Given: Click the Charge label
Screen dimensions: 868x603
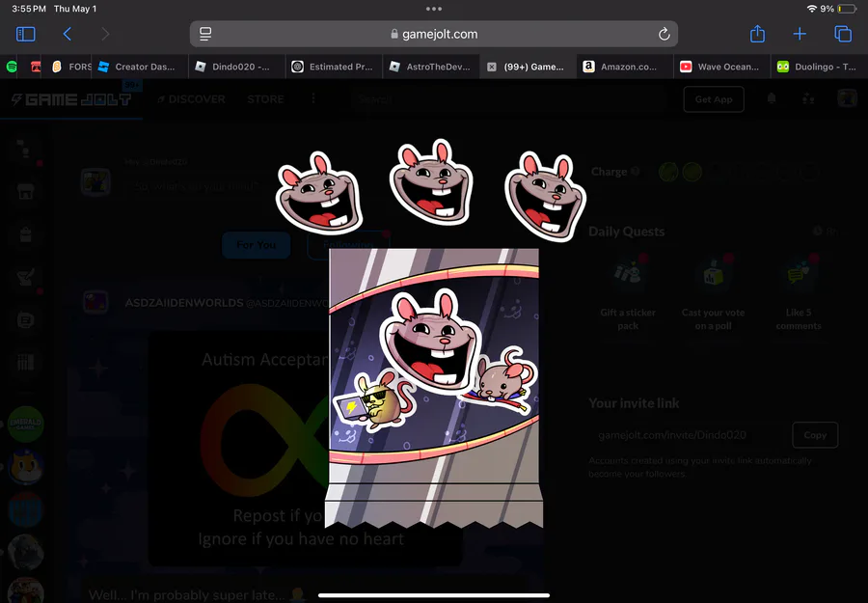Looking at the screenshot, I should [609, 172].
